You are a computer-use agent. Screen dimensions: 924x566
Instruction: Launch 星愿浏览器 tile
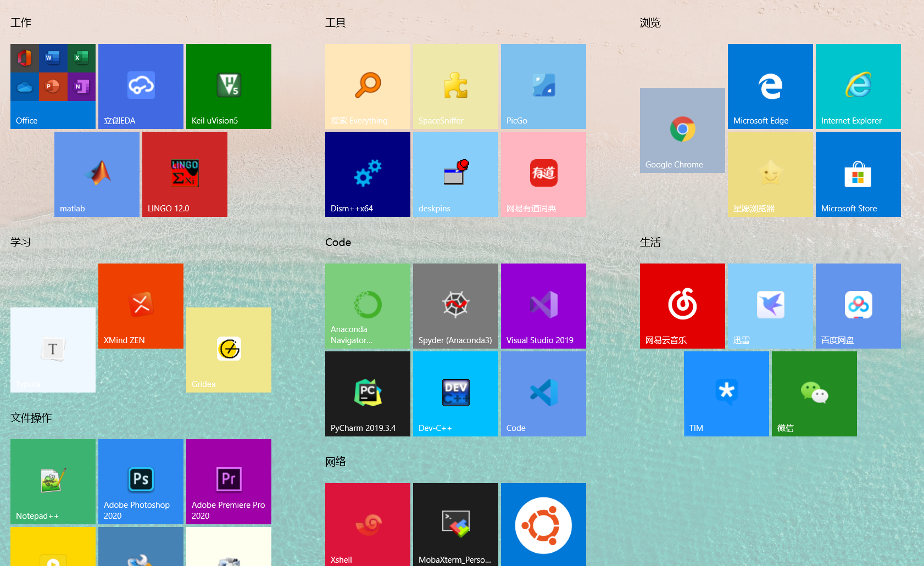point(770,174)
